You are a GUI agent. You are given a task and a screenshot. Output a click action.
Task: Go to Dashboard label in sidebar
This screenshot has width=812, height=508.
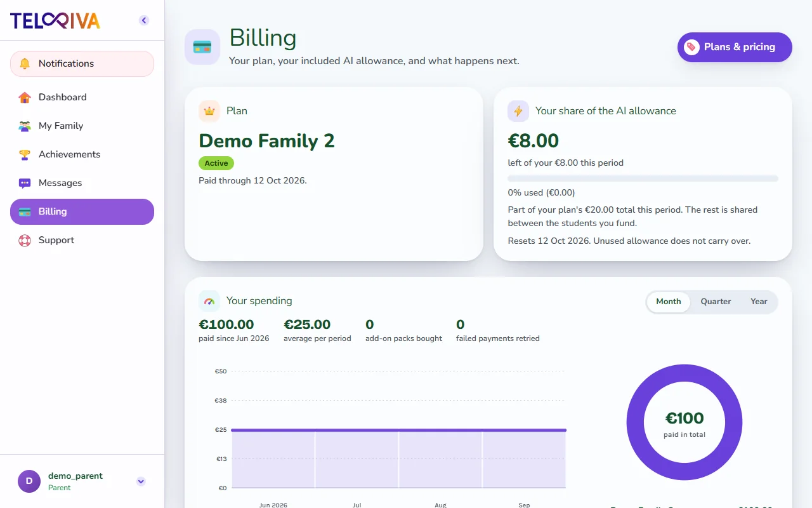pos(62,97)
